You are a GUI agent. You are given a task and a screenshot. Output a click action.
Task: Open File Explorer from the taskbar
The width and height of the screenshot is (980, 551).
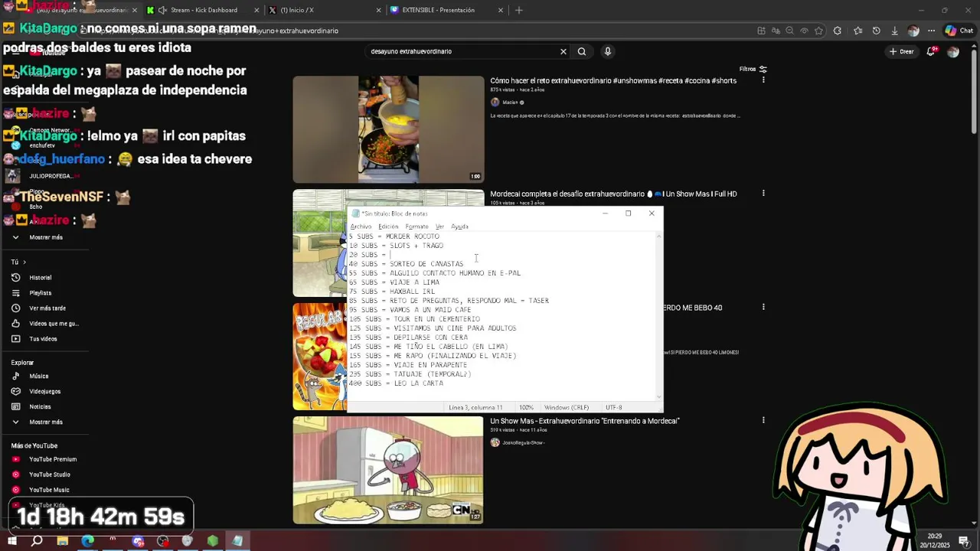coord(62,541)
